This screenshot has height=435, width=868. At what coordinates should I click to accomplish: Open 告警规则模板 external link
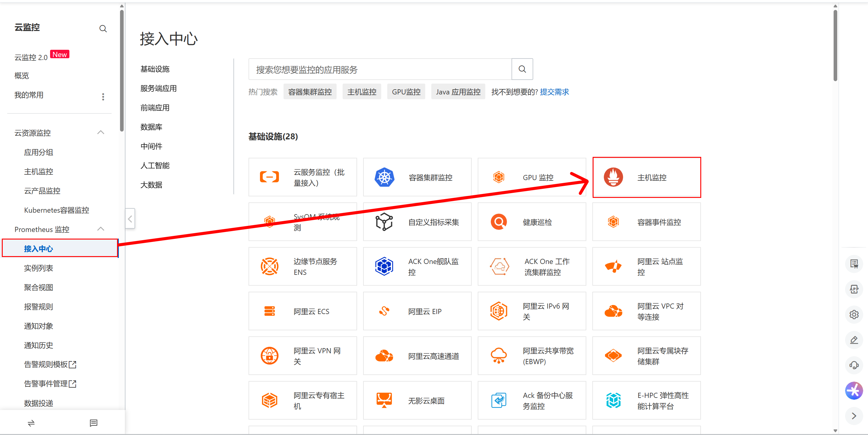click(50, 364)
